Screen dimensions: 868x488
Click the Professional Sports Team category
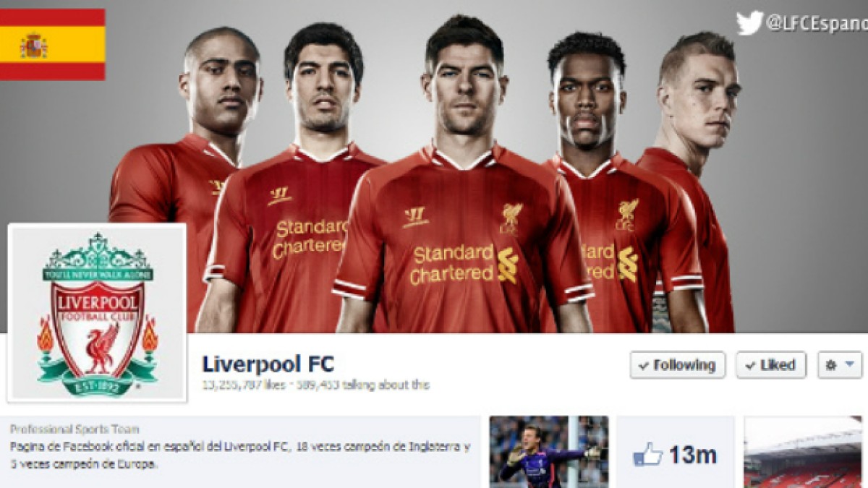pos(75,429)
